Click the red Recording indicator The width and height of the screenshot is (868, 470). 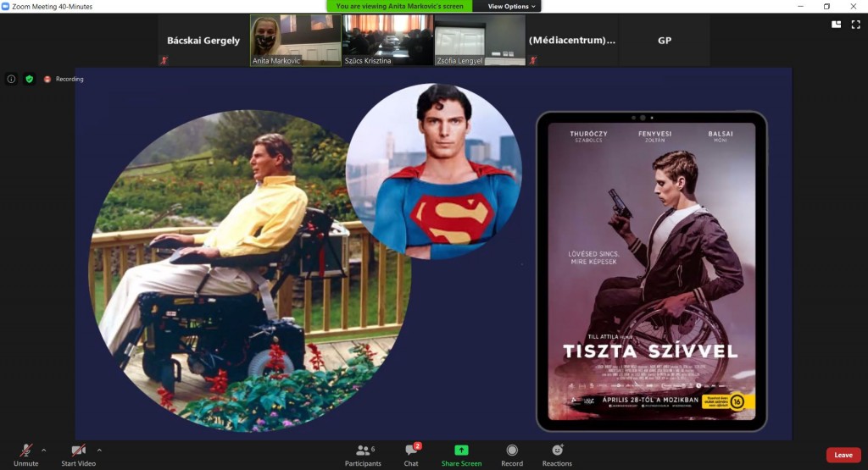64,79
